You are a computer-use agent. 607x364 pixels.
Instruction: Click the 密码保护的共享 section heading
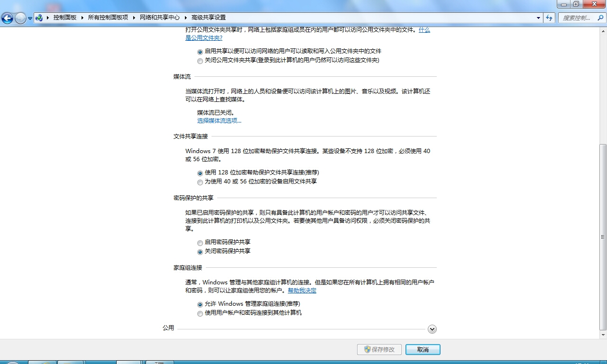click(193, 198)
